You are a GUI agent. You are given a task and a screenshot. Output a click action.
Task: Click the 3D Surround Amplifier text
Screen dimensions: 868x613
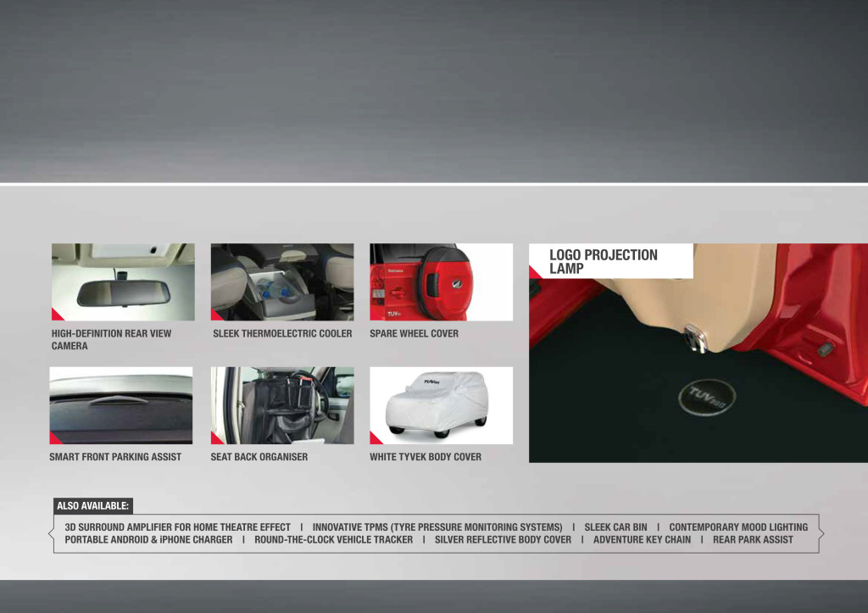(178, 527)
